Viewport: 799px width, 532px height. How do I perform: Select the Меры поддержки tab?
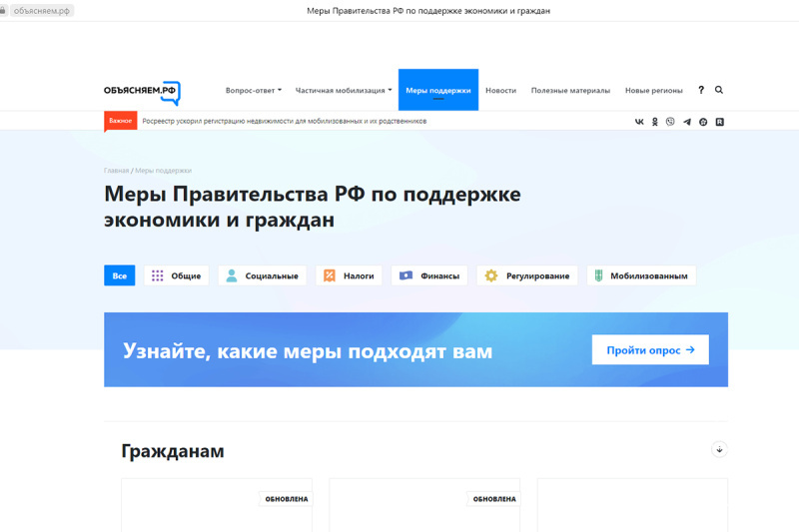(438, 90)
